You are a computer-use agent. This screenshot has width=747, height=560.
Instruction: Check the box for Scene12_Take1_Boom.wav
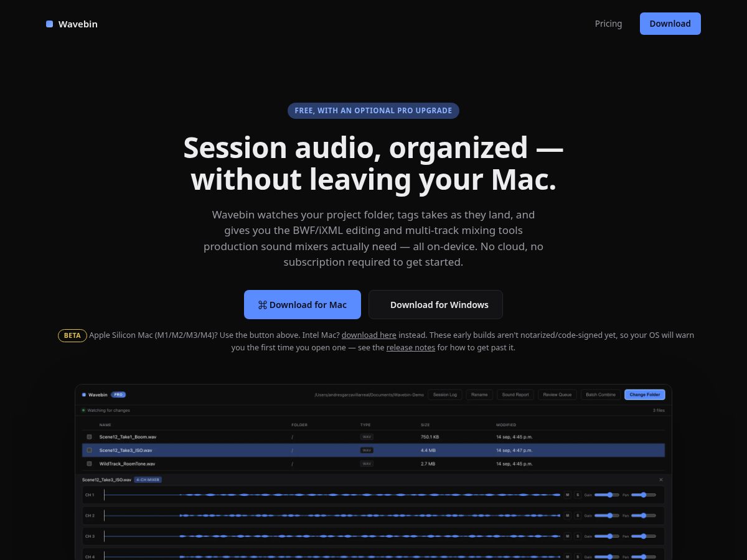[x=89, y=437]
